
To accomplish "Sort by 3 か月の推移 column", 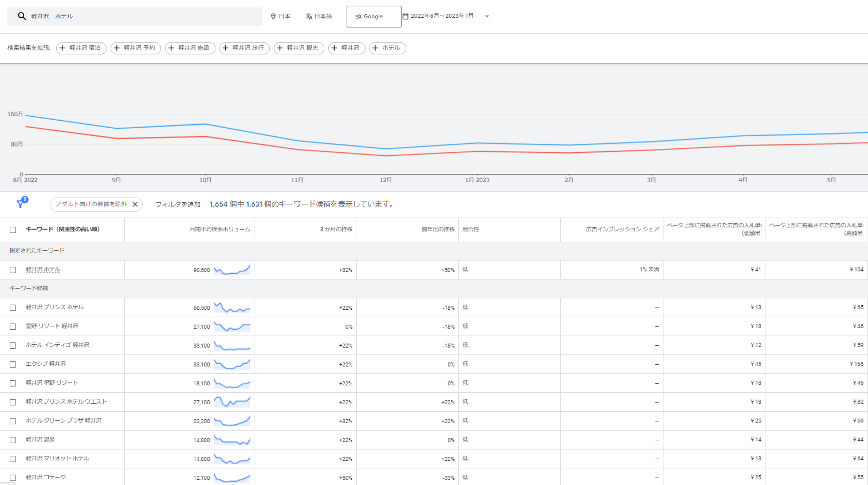I will (336, 230).
